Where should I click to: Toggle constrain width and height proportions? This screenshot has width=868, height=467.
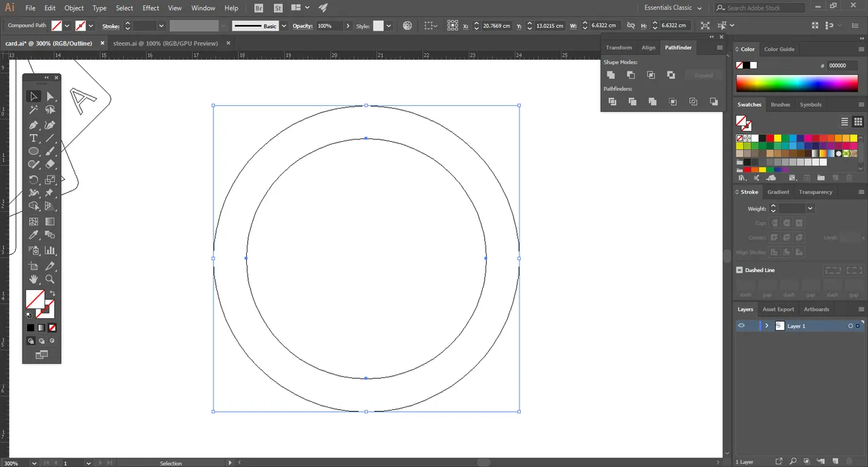(631, 26)
